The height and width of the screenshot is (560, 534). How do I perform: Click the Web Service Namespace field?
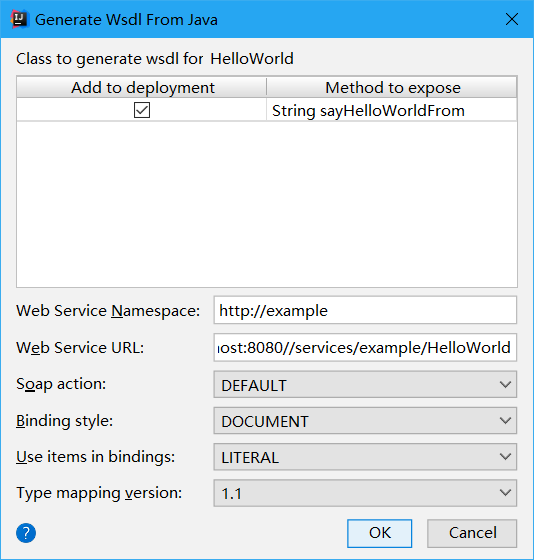[365, 310]
